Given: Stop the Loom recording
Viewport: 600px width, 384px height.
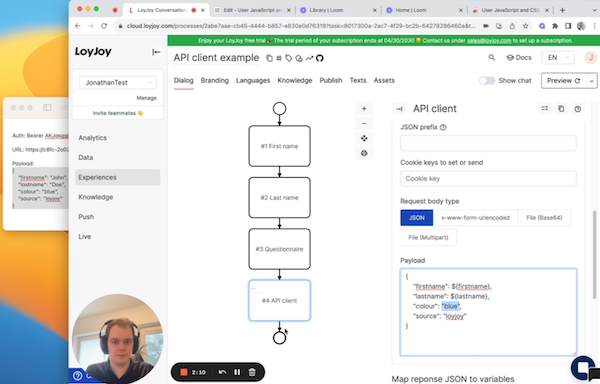Looking at the screenshot, I should pos(184,372).
